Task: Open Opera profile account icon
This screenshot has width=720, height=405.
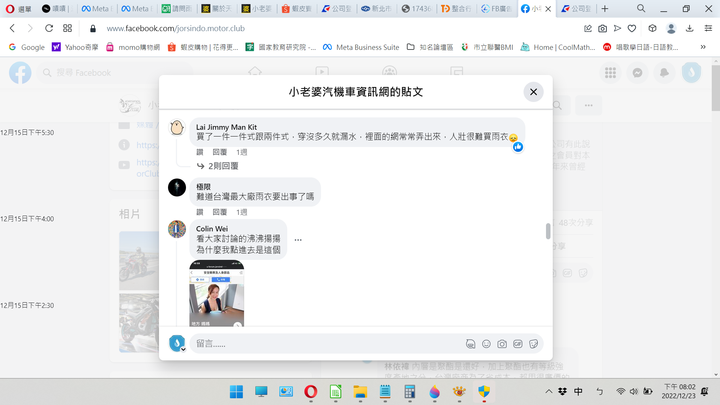Action: (671, 28)
